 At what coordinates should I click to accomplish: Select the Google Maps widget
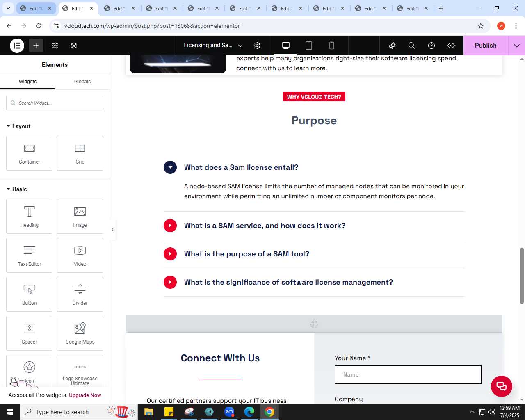click(80, 333)
